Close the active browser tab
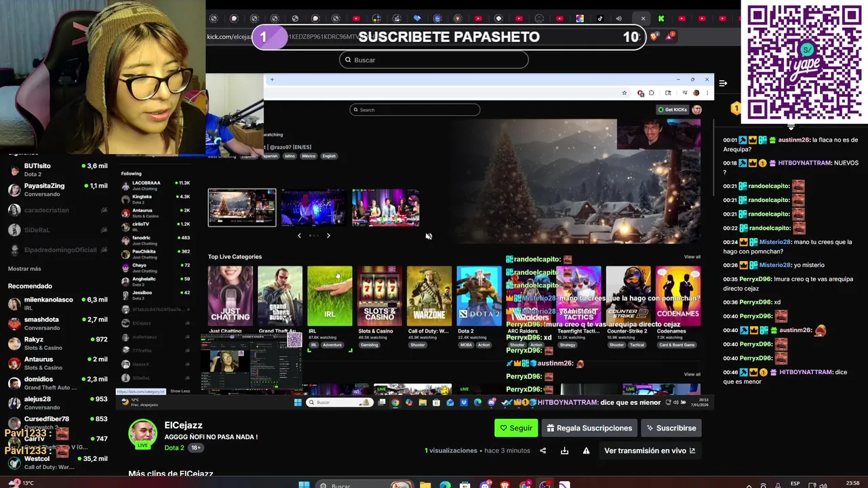Screen dimensions: 868x488 click(643, 18)
